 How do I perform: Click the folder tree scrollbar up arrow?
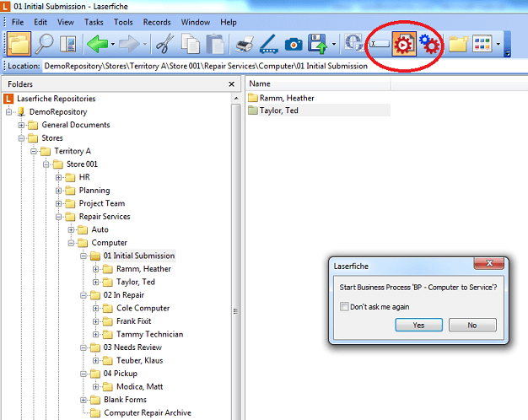click(236, 99)
